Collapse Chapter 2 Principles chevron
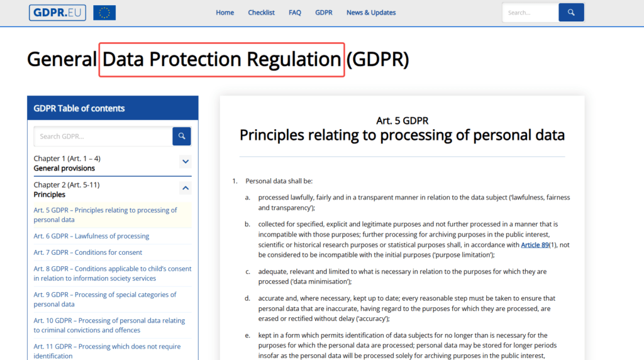The height and width of the screenshot is (360, 644). 186,188
